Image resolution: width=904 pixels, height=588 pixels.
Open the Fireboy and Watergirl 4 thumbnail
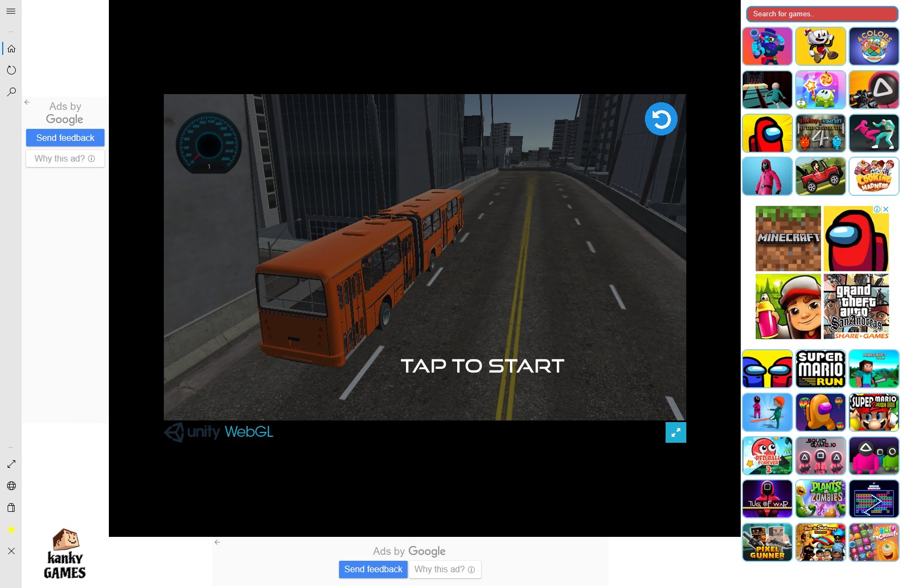pyautogui.click(x=820, y=133)
